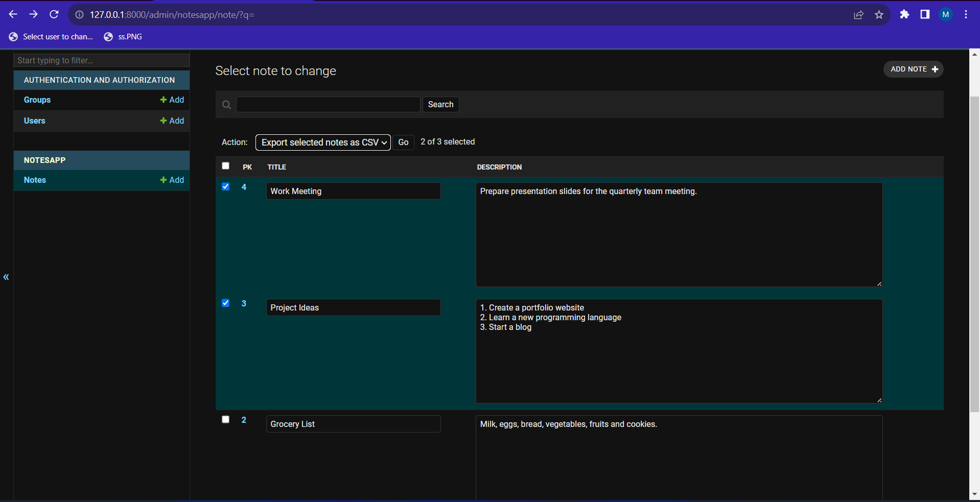Grab resize handle of Work Meeting description
This screenshot has height=502, width=980.
(x=879, y=283)
